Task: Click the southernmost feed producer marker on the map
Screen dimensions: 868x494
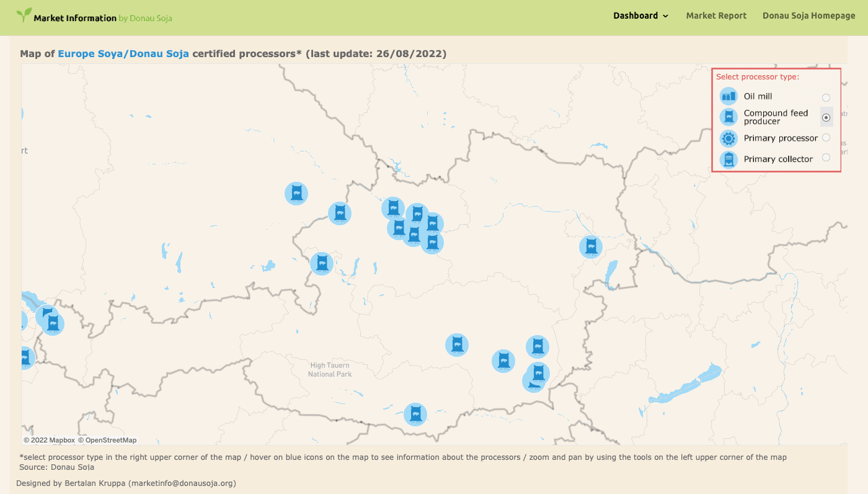Action: click(415, 414)
